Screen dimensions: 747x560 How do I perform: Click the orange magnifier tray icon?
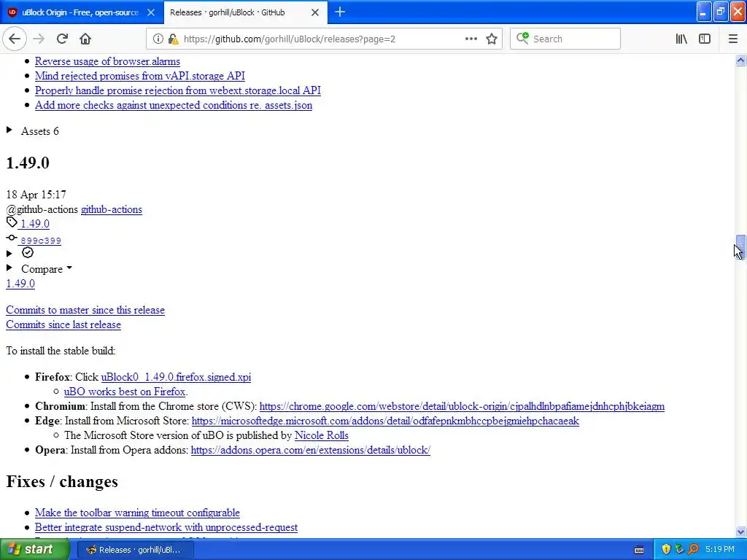(x=693, y=549)
